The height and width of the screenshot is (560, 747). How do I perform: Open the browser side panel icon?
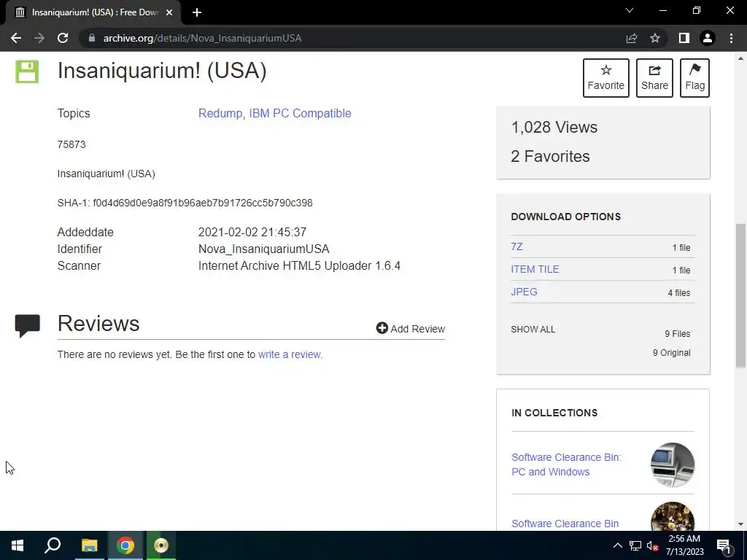point(684,38)
